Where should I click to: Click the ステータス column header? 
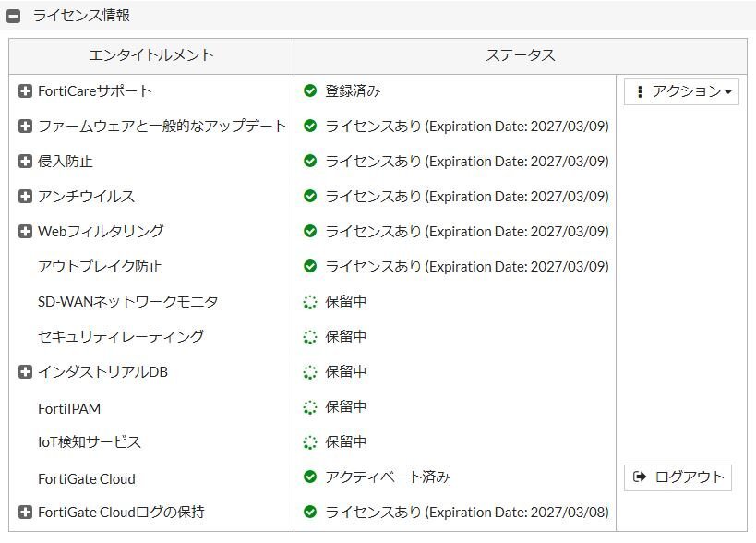coord(520,55)
